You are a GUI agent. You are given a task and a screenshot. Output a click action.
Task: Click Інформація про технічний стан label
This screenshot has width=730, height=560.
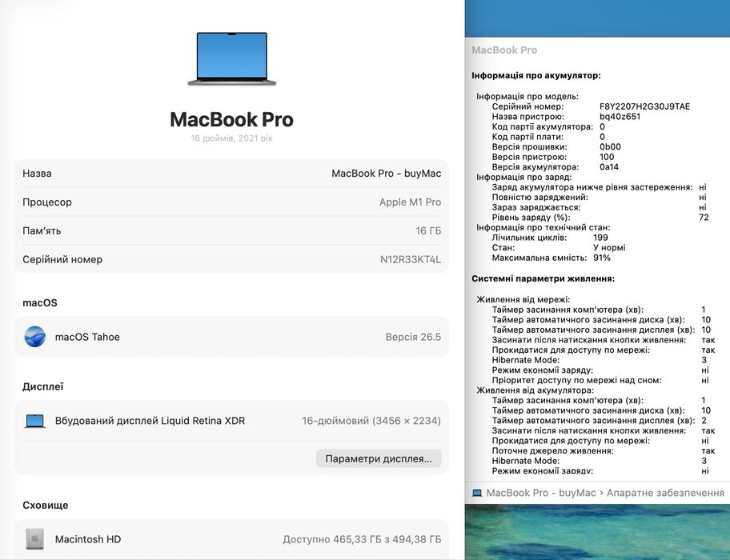click(543, 227)
